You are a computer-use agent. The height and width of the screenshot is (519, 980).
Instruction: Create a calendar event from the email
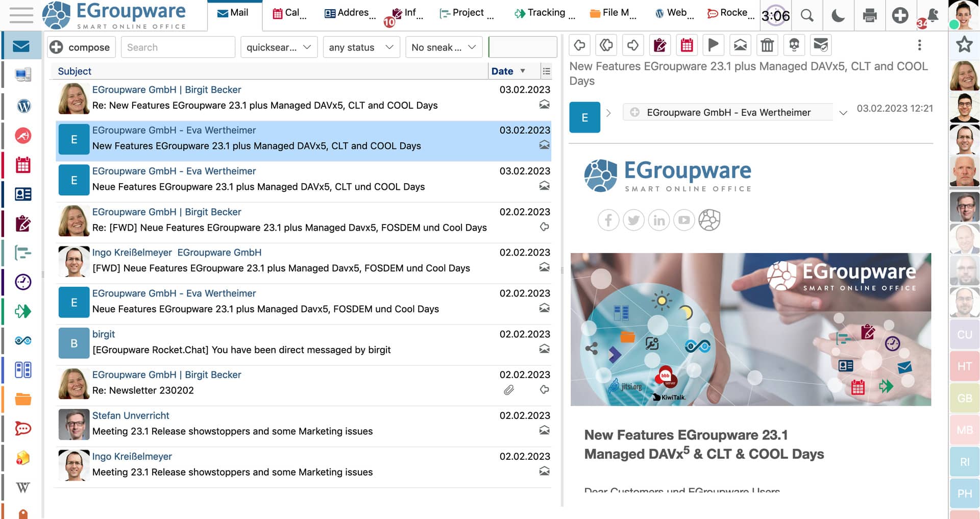pyautogui.click(x=687, y=45)
